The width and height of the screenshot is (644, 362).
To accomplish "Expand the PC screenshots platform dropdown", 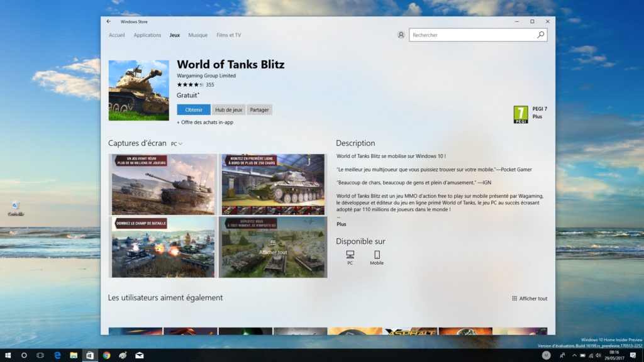I will pyautogui.click(x=177, y=144).
